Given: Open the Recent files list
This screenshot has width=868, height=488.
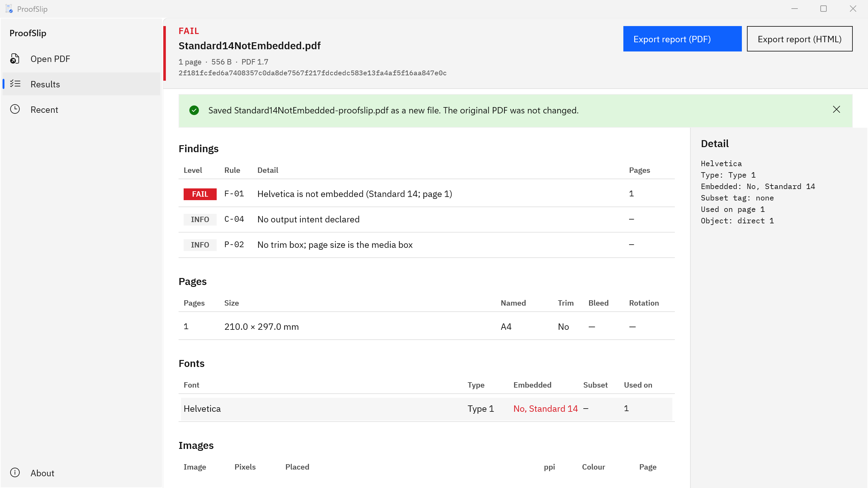Looking at the screenshot, I should point(81,110).
